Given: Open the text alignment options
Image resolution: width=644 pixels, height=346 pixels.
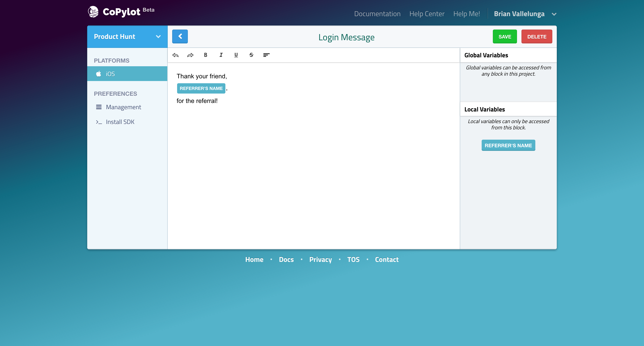Looking at the screenshot, I should tap(266, 55).
